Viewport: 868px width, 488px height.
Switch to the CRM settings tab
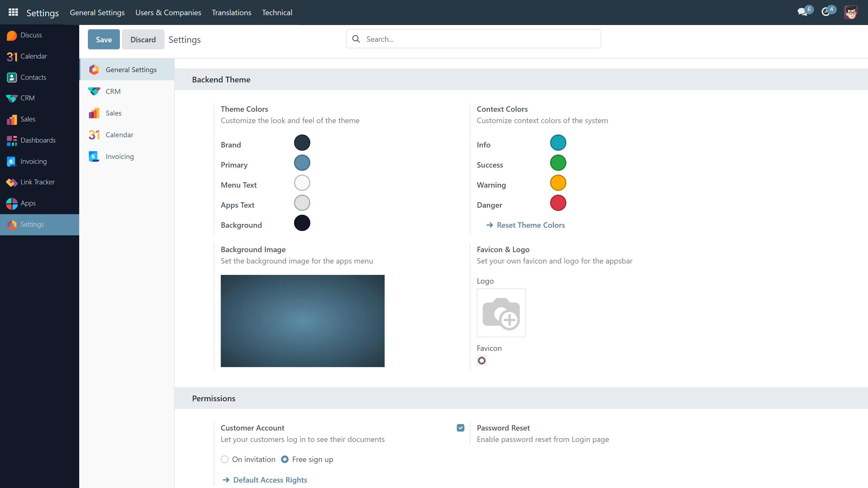[x=113, y=91]
